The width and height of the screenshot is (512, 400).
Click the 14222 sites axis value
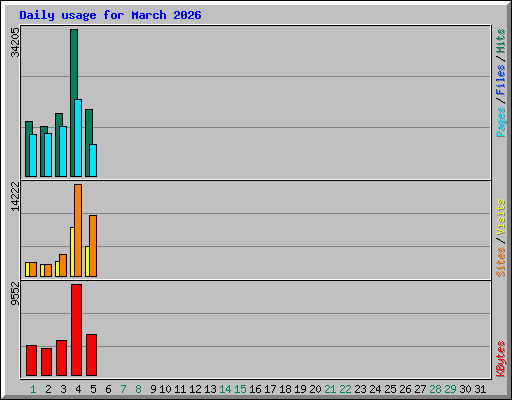15,197
